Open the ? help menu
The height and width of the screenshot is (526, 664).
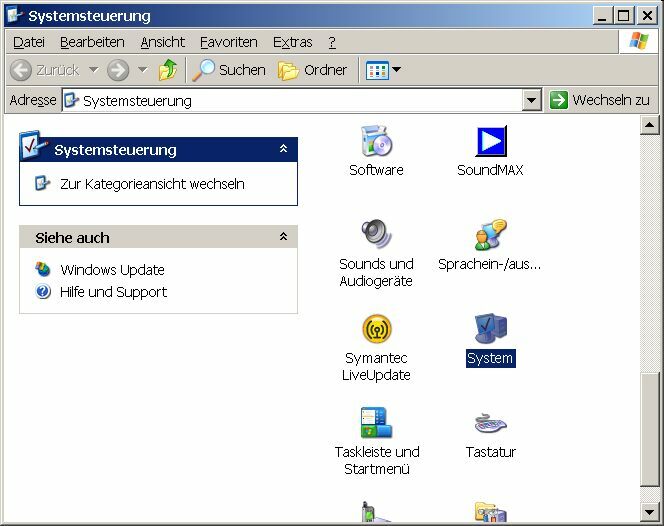click(x=332, y=42)
